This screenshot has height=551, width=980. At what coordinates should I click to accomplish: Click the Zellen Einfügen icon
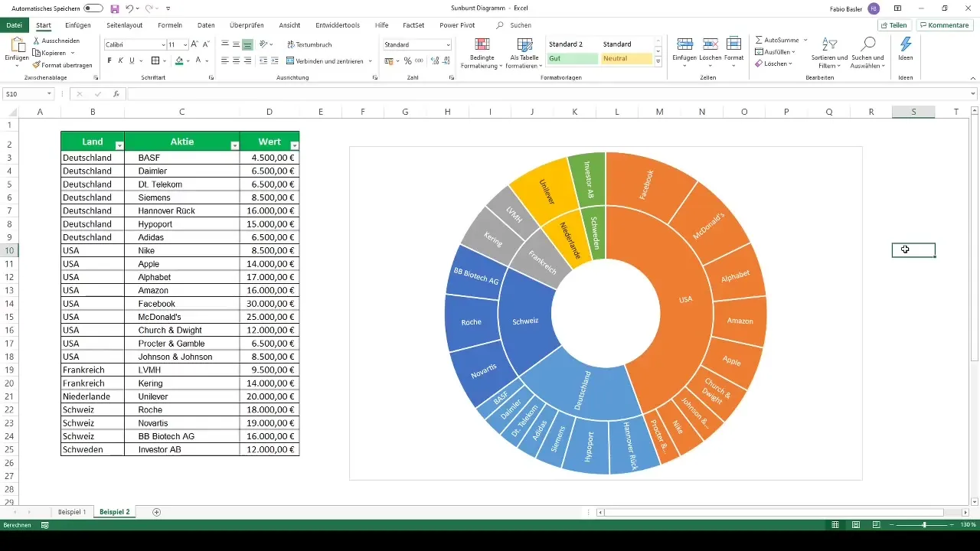685,44
